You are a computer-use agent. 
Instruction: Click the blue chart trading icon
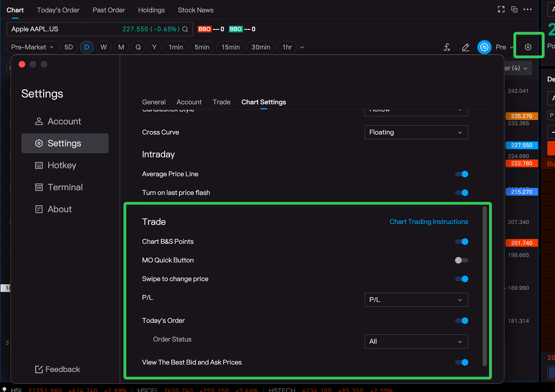pos(484,47)
